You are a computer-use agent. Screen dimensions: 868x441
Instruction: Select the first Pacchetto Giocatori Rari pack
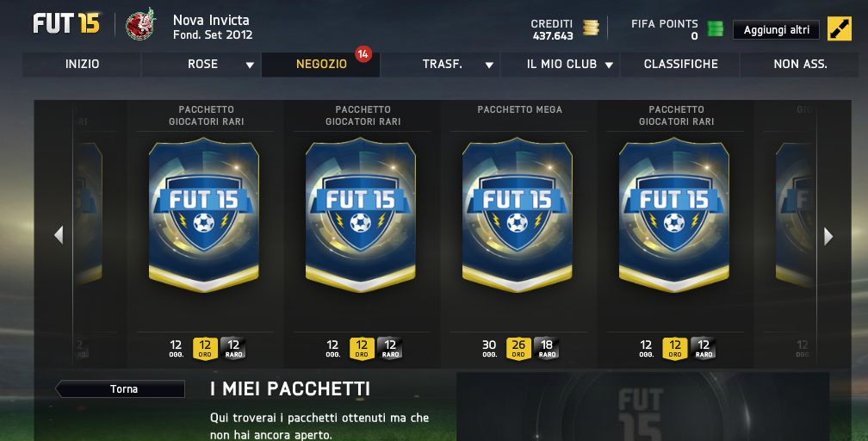click(204, 215)
